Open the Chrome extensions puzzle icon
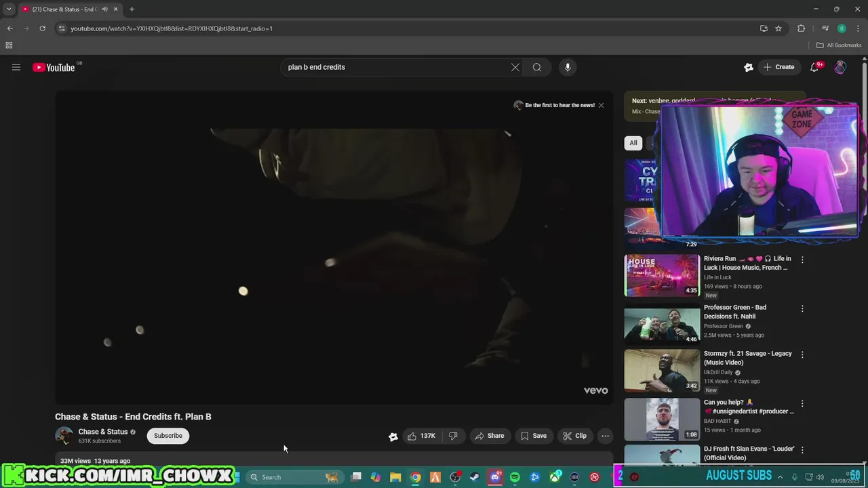The width and height of the screenshot is (868, 488). [801, 28]
